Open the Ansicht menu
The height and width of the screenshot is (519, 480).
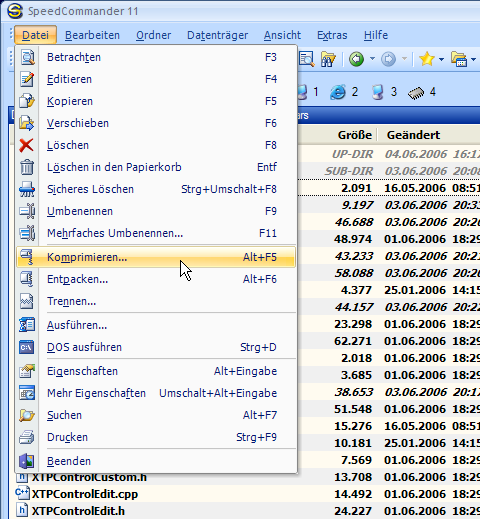point(282,35)
